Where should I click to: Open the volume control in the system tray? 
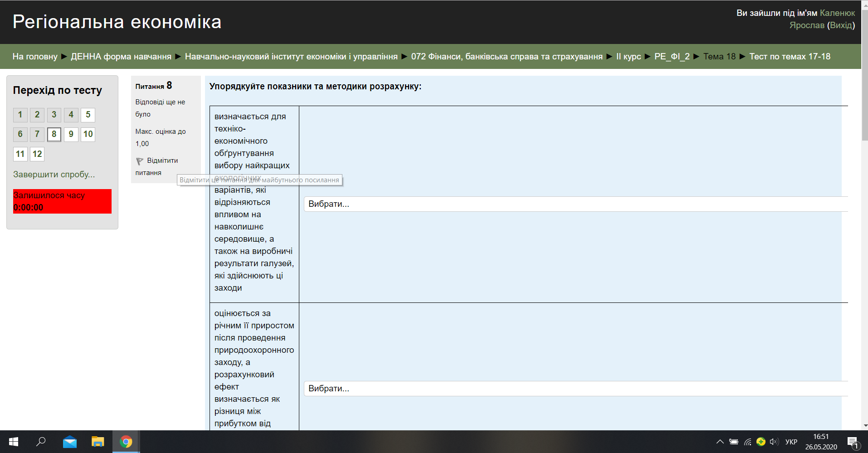pos(774,441)
